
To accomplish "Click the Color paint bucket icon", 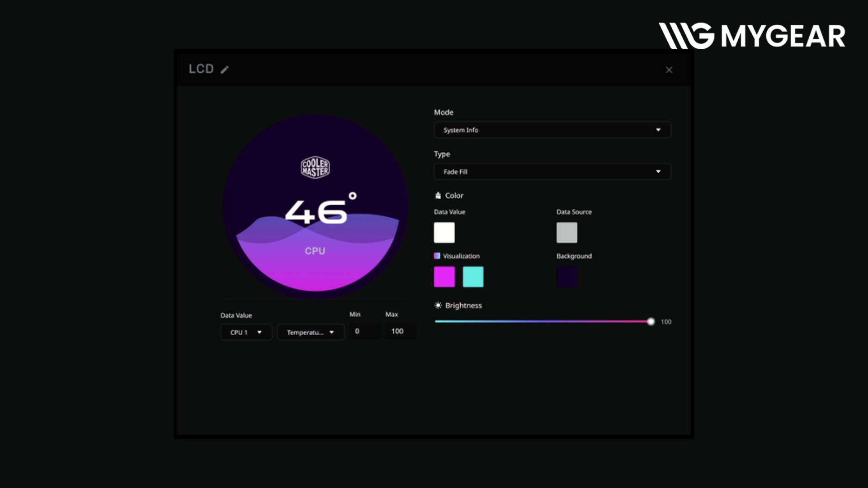I will [438, 196].
